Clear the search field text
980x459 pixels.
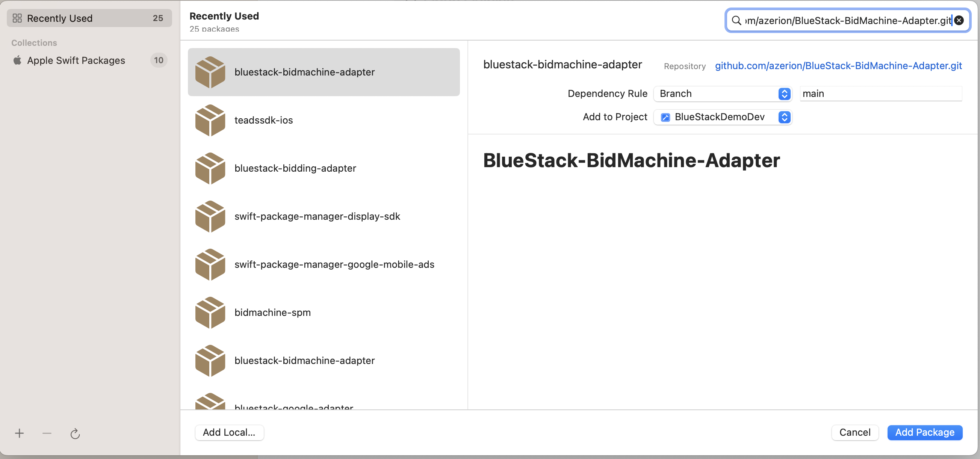tap(959, 20)
